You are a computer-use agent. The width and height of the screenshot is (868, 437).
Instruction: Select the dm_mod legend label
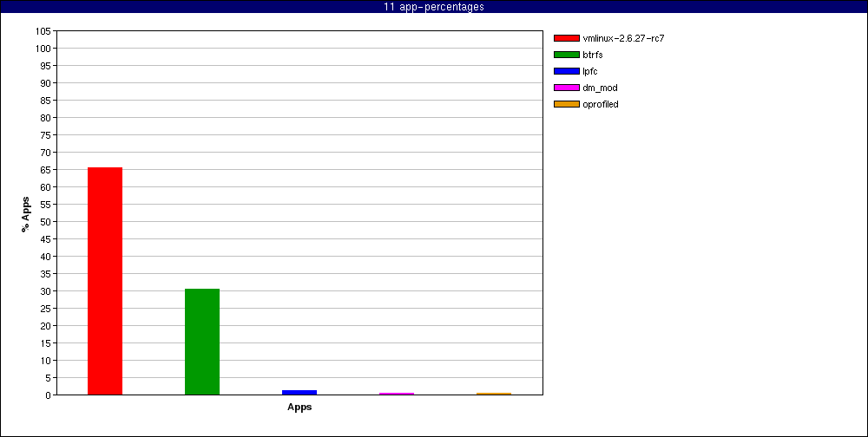600,88
